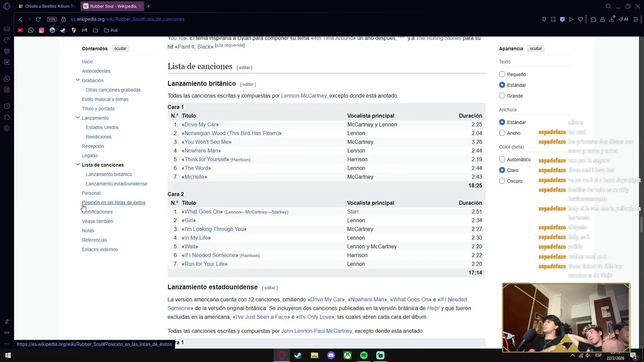
Task: Open the PoE bookmarks folder
Action: [111, 30]
